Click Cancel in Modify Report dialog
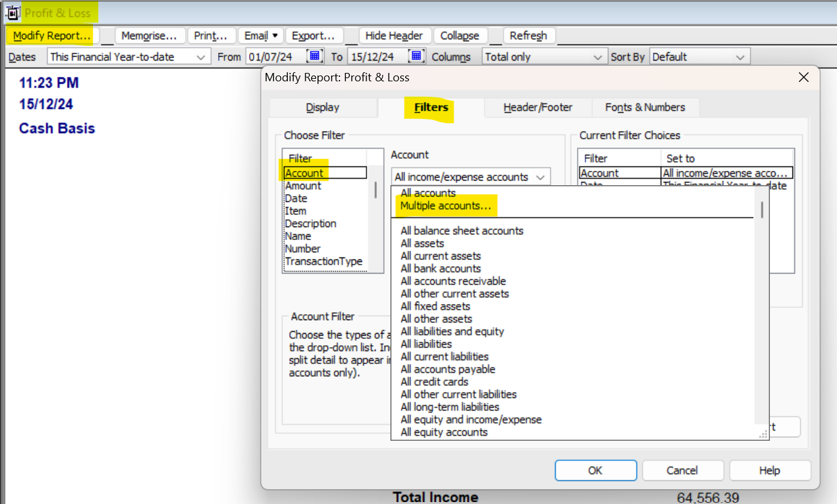The height and width of the screenshot is (504, 837). 683,470
